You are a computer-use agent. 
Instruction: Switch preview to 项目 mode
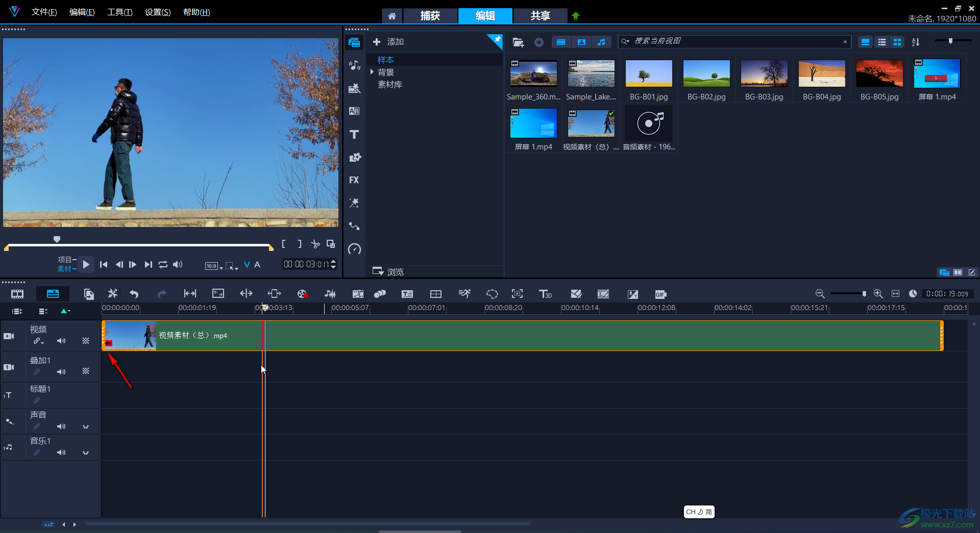click(x=64, y=260)
